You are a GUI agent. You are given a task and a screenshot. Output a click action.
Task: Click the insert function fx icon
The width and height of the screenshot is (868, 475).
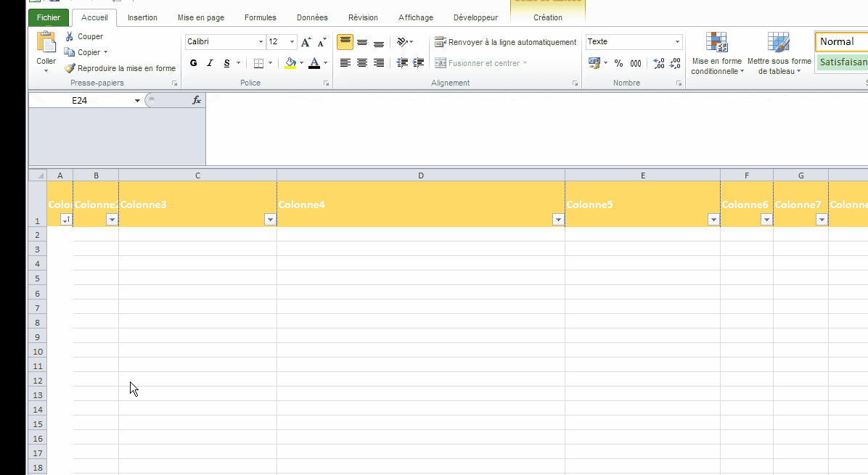[x=196, y=100]
